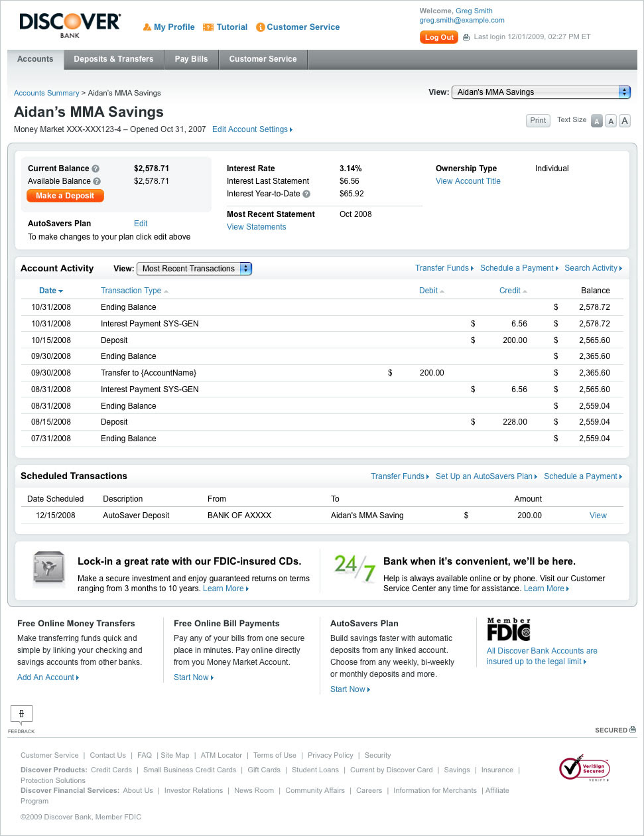644x836 pixels.
Task: Click Schedule a Payment in Account Activity
Action: 519,268
